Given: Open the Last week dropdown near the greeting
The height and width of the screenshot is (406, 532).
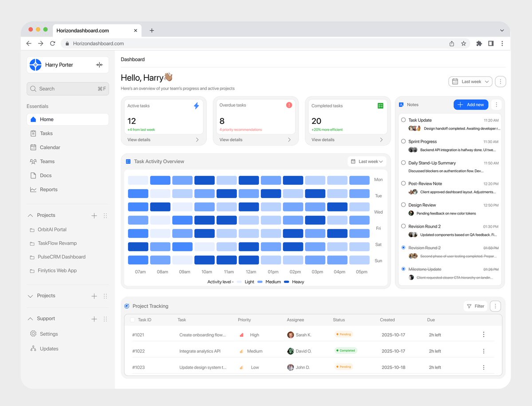Looking at the screenshot, I should click(470, 82).
